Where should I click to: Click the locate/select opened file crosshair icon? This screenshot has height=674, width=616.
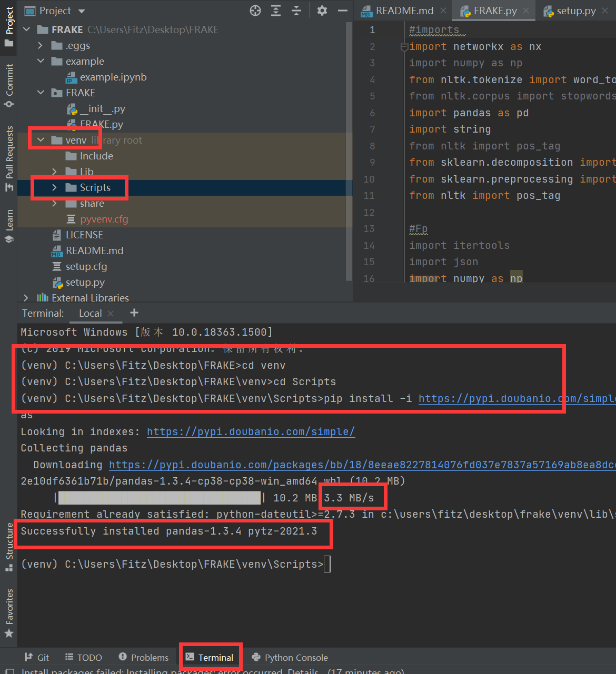255,11
